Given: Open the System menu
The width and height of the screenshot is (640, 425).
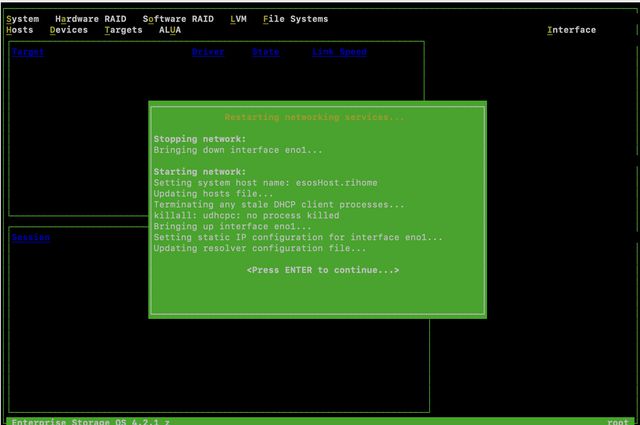Looking at the screenshot, I should point(23,19).
